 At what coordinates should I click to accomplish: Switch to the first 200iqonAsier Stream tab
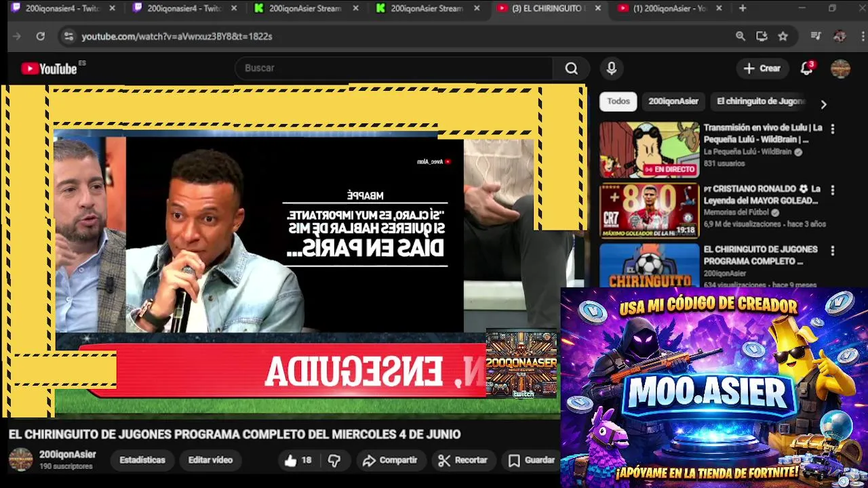pyautogui.click(x=305, y=9)
